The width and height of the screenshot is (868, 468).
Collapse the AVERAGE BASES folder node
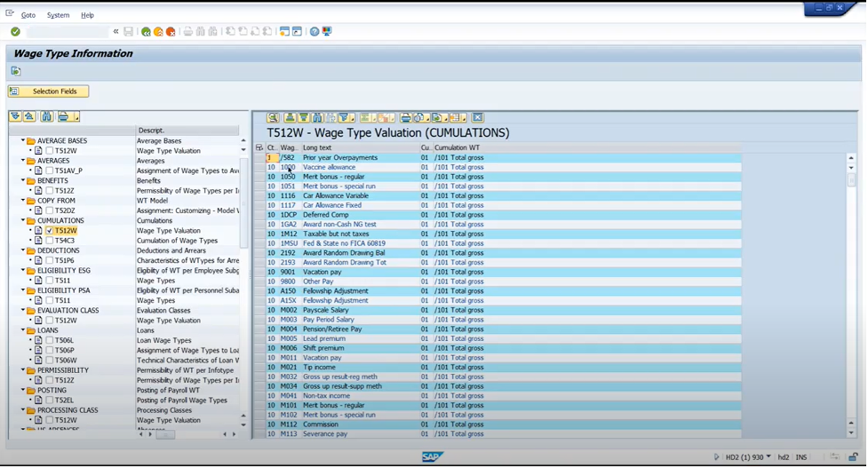(x=23, y=140)
